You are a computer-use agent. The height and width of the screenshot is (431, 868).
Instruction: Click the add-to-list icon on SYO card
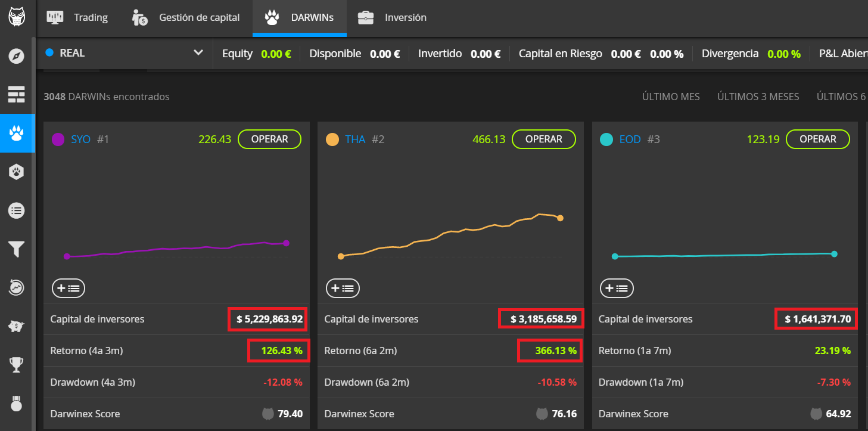[69, 289]
